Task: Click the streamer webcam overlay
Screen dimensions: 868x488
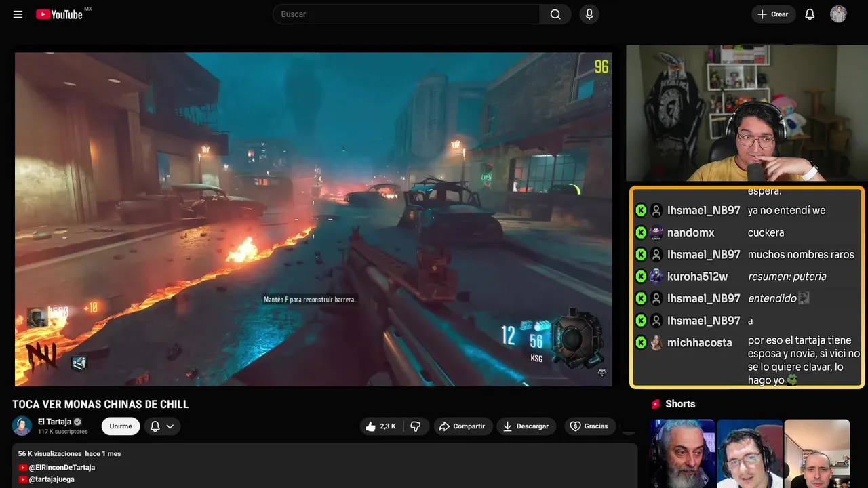Action: pos(747,113)
